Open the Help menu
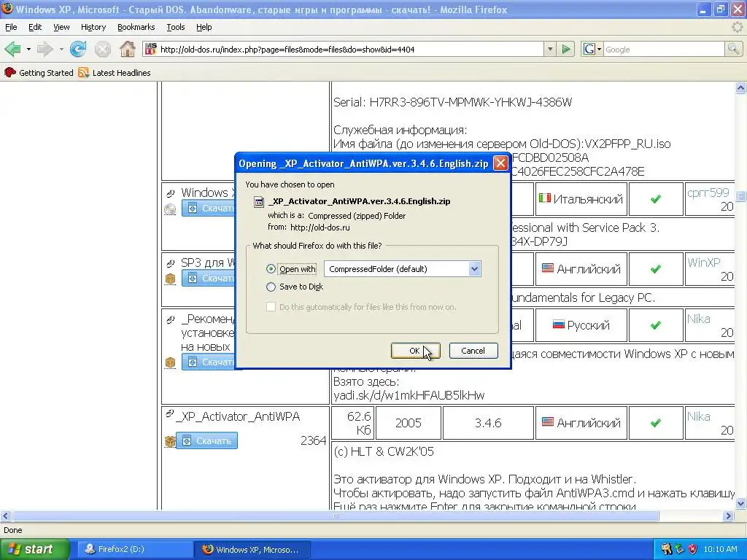 point(204,27)
